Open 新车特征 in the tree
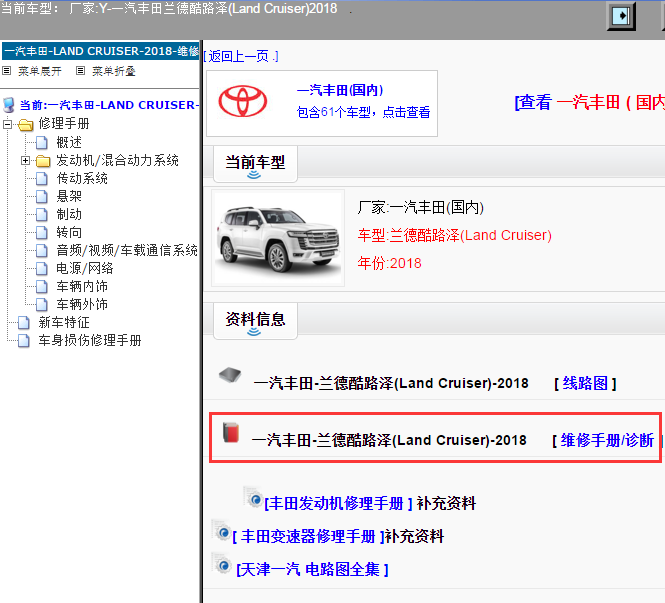The width and height of the screenshot is (665, 603). (x=64, y=322)
